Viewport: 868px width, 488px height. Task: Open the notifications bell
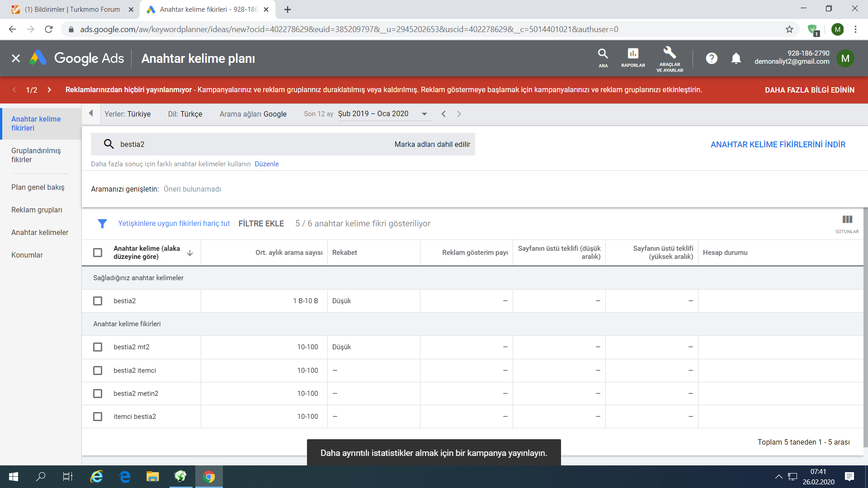tap(736, 58)
